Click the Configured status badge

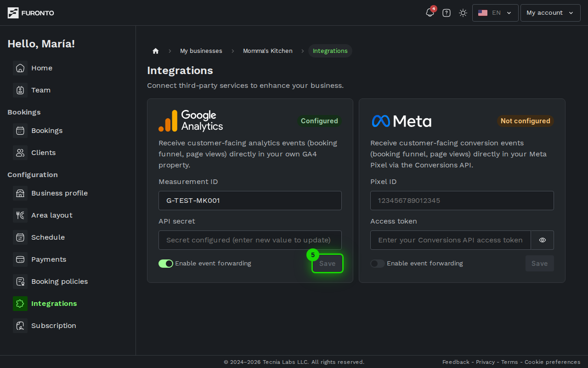coord(319,121)
